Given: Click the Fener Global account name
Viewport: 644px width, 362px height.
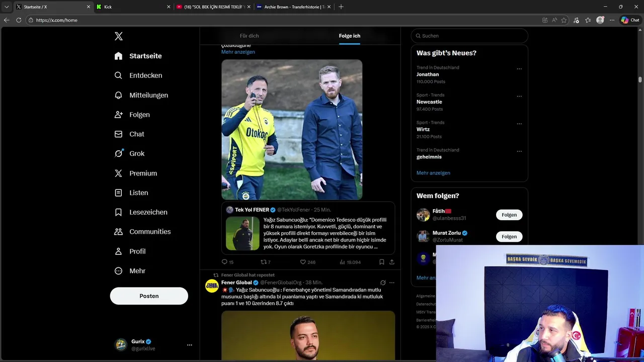Looking at the screenshot, I should [x=236, y=283].
